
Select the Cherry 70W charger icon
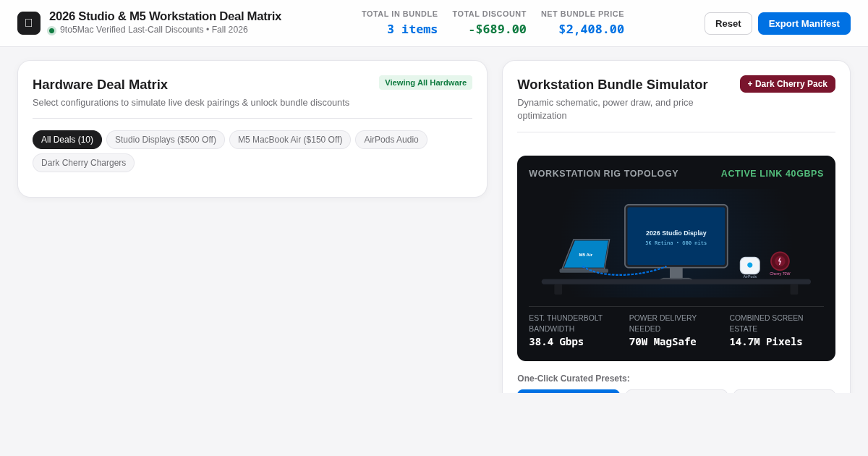(x=780, y=261)
